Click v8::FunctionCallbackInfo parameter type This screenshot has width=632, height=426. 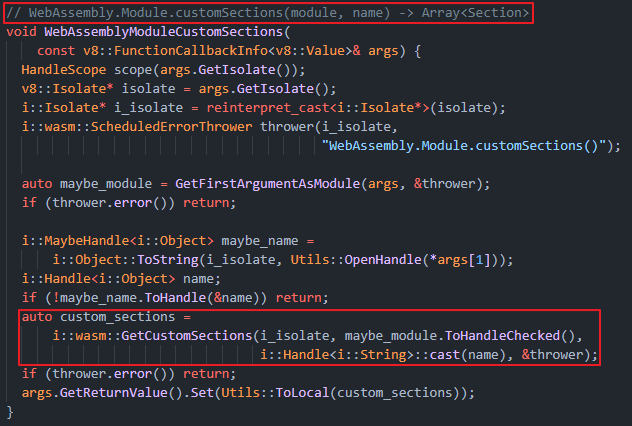pyautogui.click(x=218, y=51)
